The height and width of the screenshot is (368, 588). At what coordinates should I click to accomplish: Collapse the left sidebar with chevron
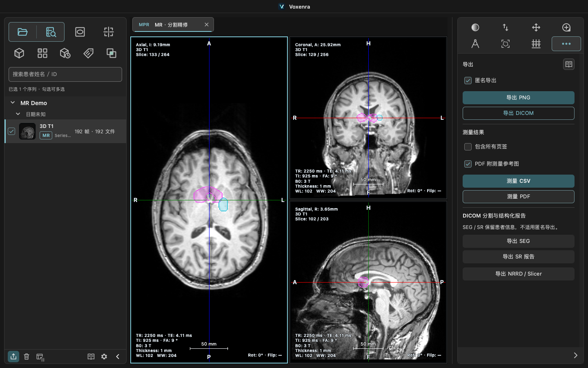pyautogui.click(x=118, y=357)
